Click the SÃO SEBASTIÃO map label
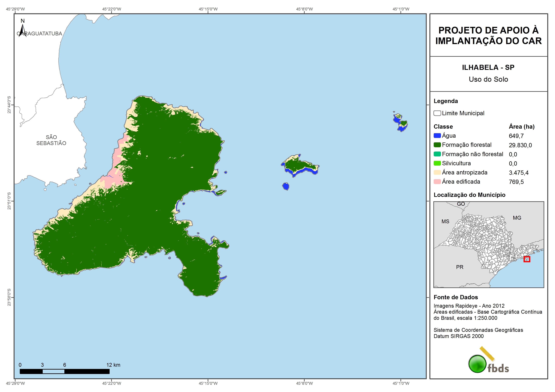Viewport: 555px width, 392px height. click(51, 140)
